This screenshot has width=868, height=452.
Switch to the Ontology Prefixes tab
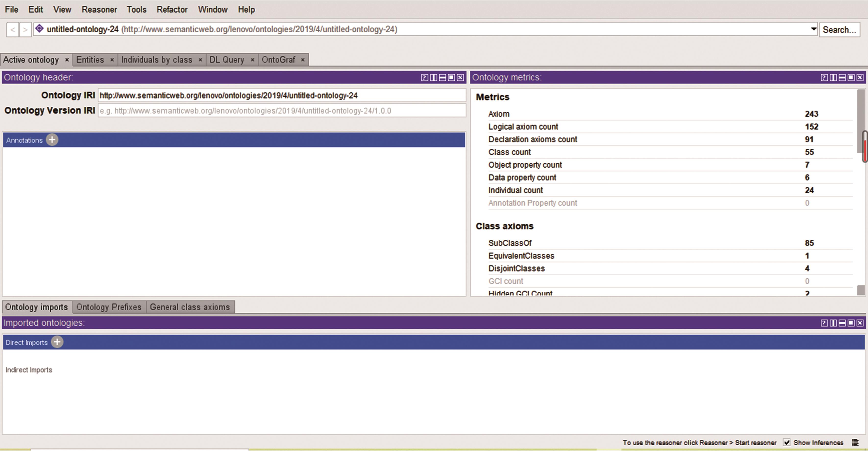[109, 307]
